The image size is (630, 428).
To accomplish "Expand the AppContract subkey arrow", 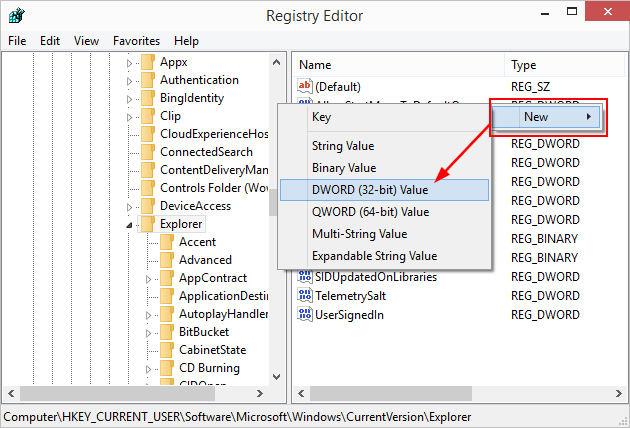I will tap(148, 278).
